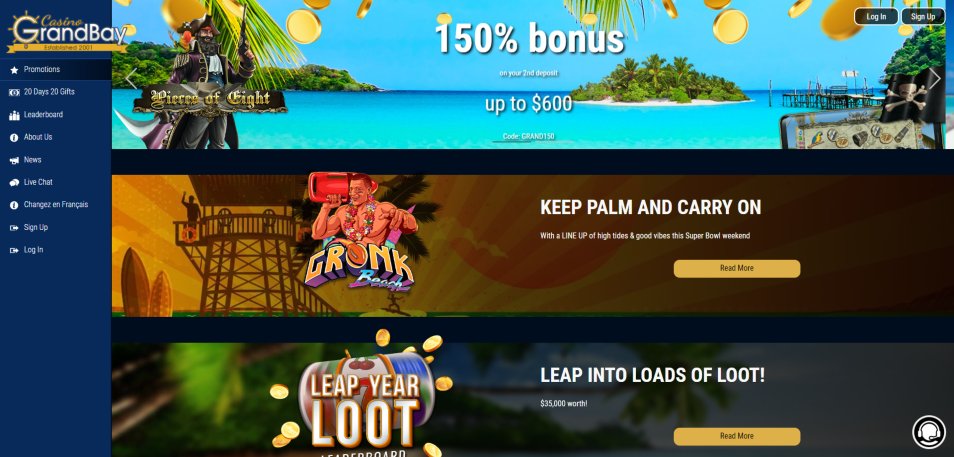Click the top-right Log In button

point(876,16)
